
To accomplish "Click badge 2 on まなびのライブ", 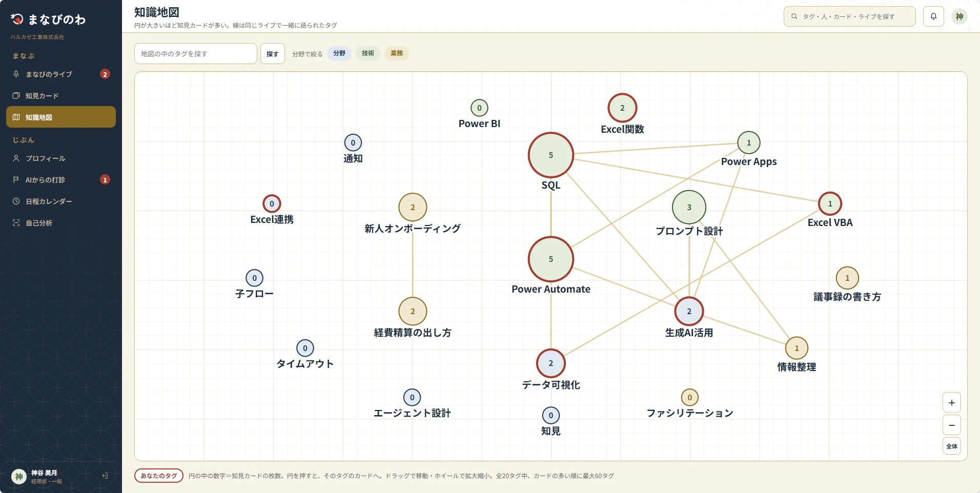I will tap(105, 74).
